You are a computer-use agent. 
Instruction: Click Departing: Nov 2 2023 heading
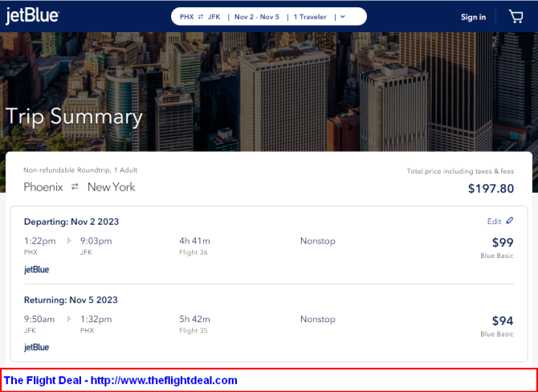71,222
